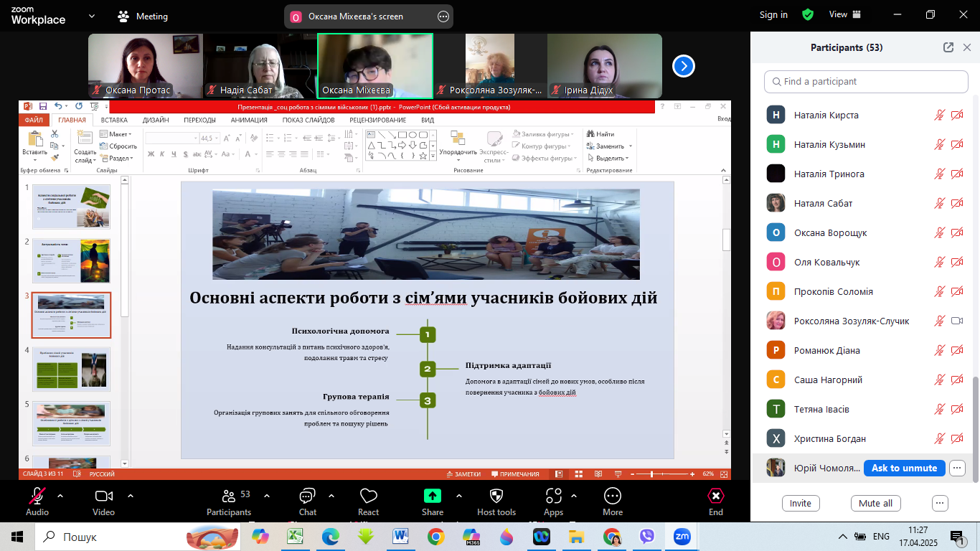Expand audio options chevron

[x=60, y=496]
